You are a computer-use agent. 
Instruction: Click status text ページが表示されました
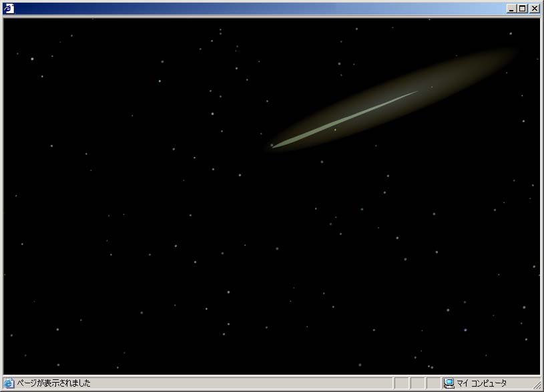click(x=54, y=383)
